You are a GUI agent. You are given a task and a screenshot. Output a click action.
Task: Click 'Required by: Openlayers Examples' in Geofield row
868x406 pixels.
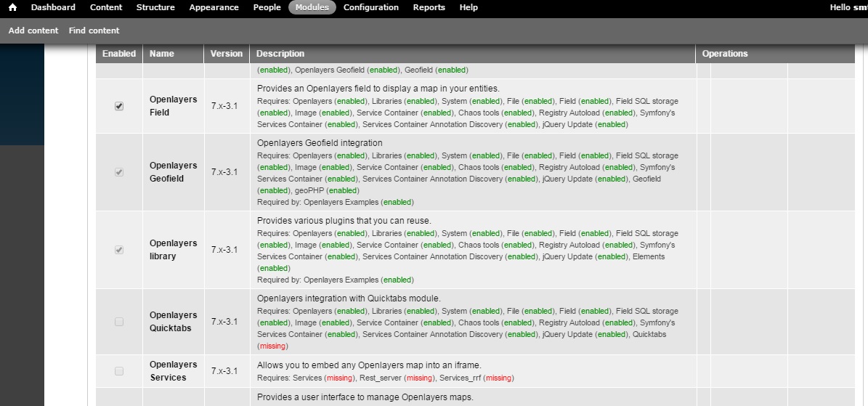tap(336, 202)
